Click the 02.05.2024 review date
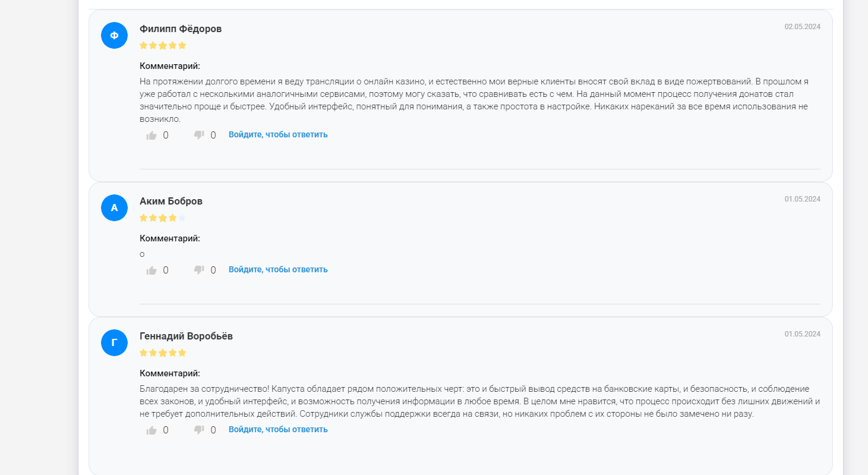 (802, 27)
